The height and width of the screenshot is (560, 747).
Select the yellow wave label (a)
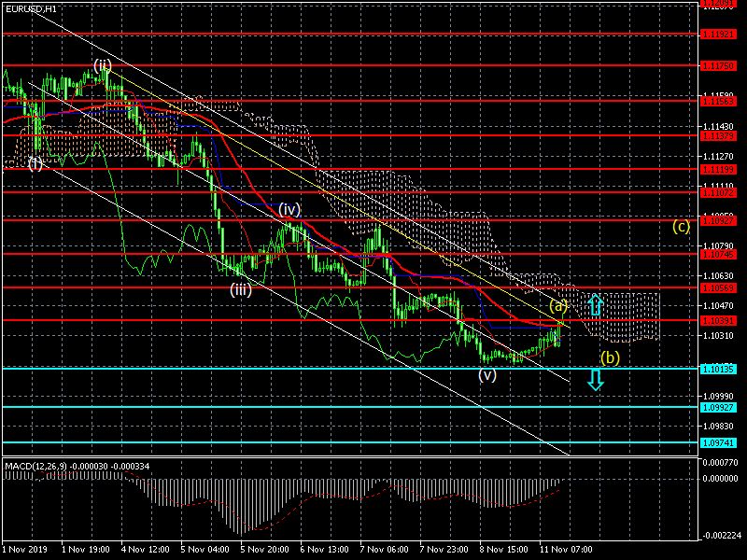coord(557,305)
